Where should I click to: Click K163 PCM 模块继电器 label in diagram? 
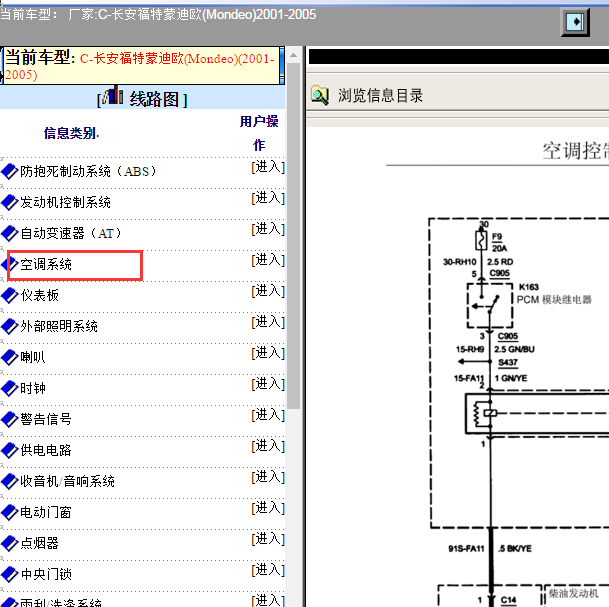click(554, 294)
